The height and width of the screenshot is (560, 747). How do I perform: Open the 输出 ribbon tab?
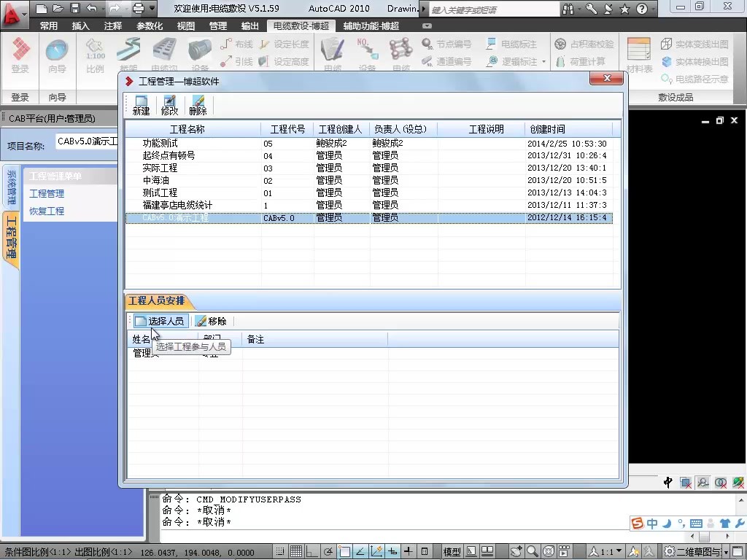250,26
